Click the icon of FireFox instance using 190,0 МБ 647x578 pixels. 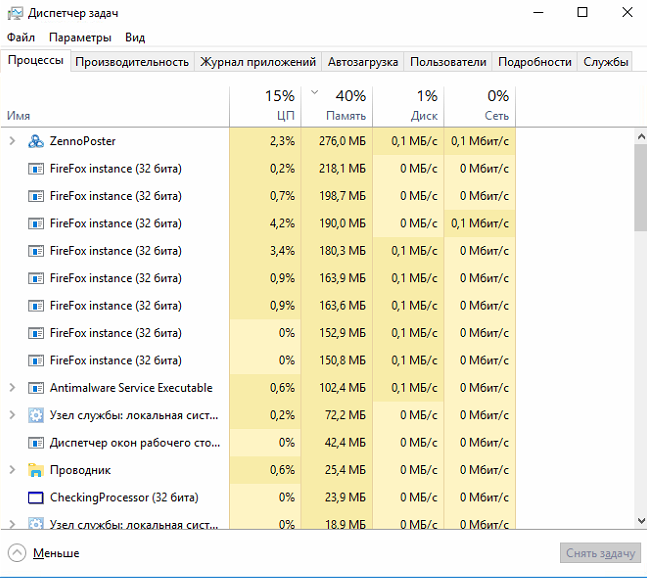(x=36, y=224)
